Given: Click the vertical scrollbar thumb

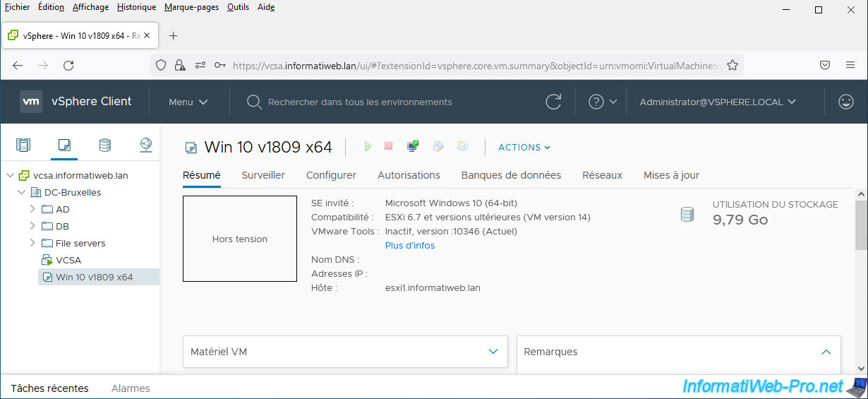Looking at the screenshot, I should point(861,224).
